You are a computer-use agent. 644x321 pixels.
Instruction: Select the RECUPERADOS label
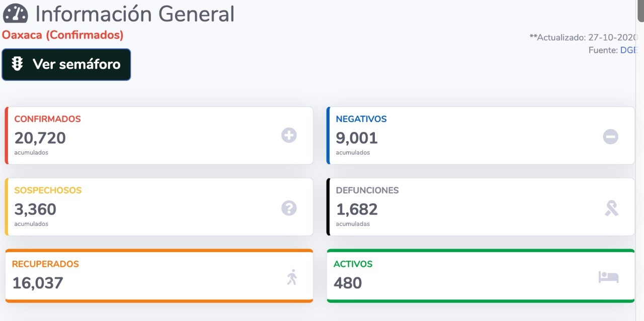click(x=45, y=264)
